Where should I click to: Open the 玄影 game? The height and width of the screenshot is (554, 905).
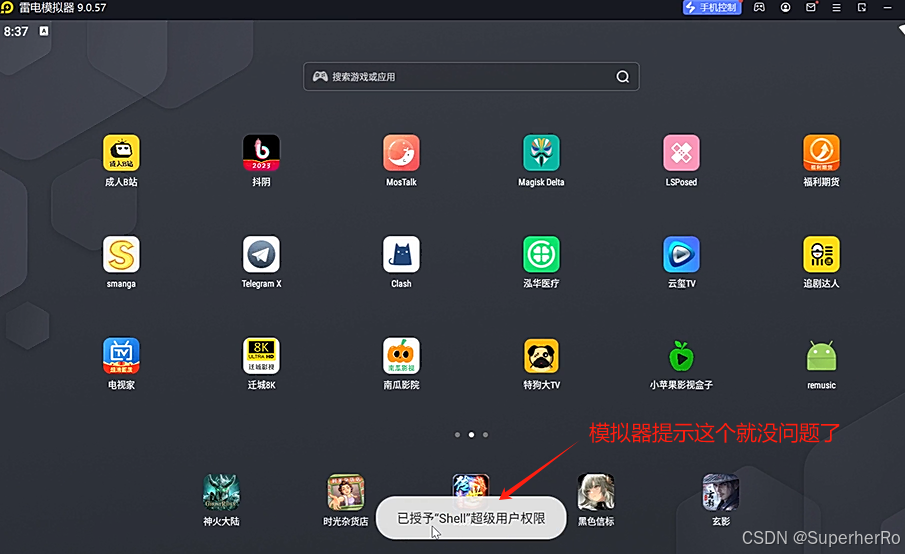click(721, 492)
